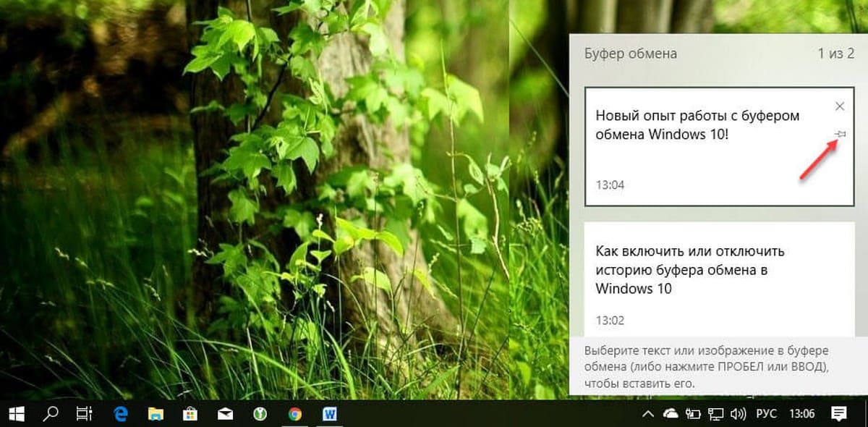Click the "1 из 2" counter text
The width and height of the screenshot is (868, 427).
click(x=836, y=54)
